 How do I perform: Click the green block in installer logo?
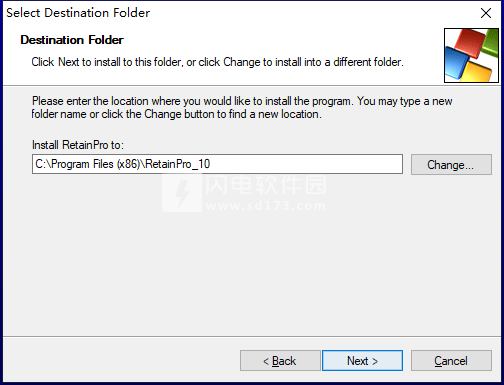tap(490, 44)
